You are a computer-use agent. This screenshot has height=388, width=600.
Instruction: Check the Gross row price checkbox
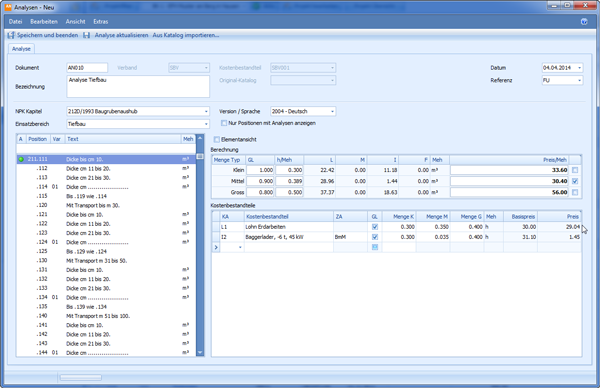click(575, 192)
